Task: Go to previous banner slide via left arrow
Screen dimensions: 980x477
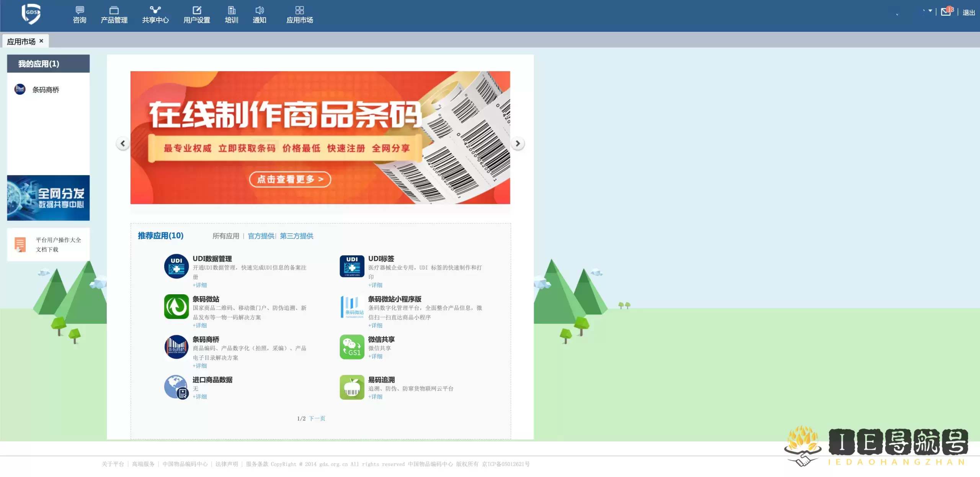Action: (x=122, y=143)
